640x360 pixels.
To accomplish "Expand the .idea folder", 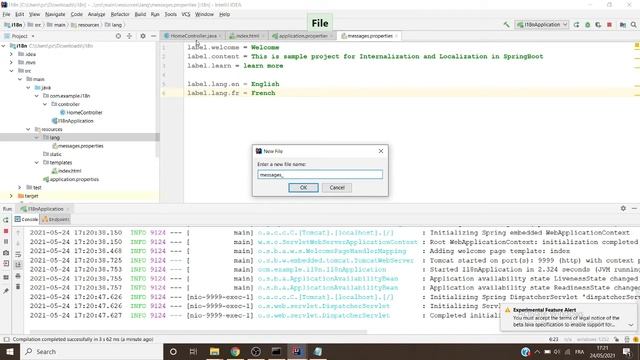I will (x=11, y=54).
